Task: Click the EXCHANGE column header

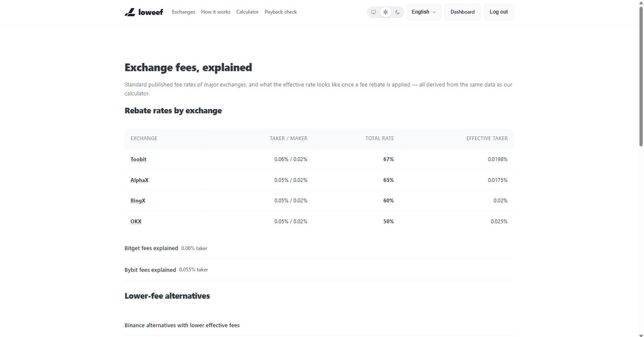Action: click(144, 138)
